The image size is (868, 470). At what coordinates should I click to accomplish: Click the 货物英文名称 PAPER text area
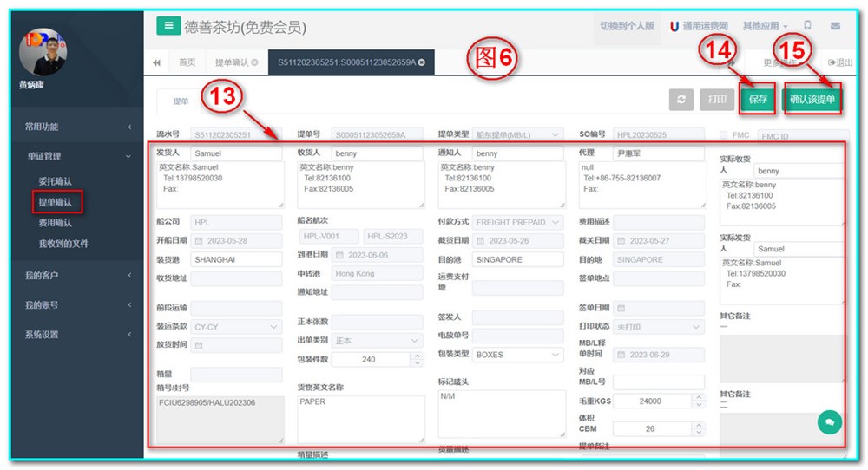361,419
